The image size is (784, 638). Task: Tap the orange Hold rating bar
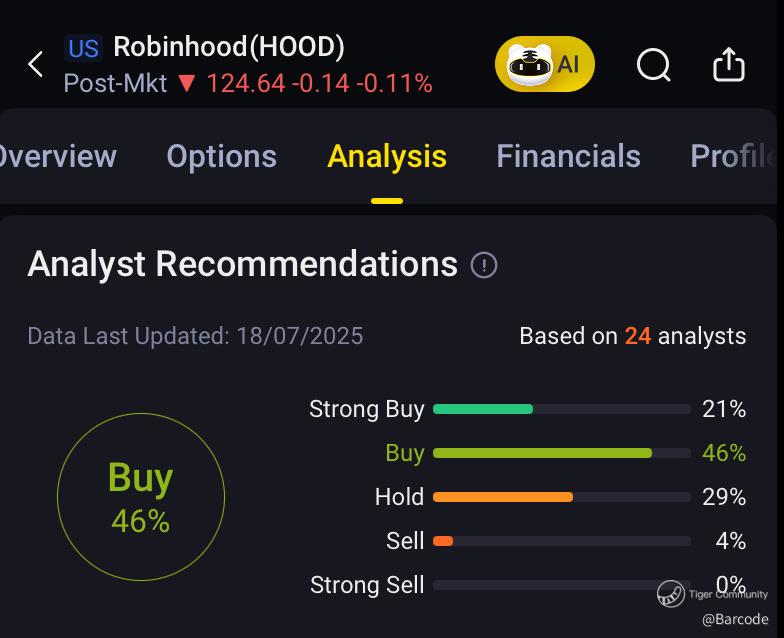point(503,497)
